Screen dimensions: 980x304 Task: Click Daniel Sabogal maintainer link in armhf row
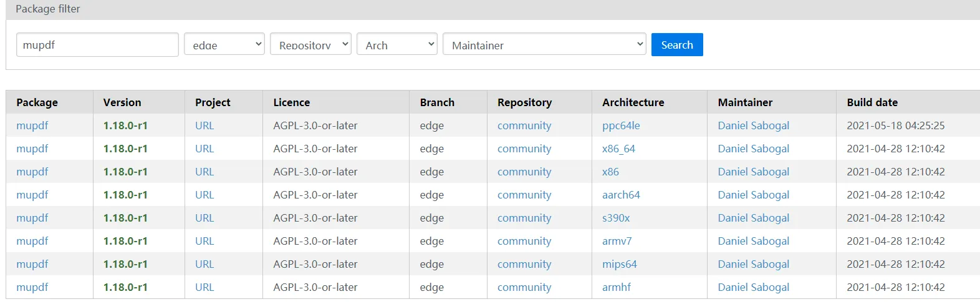click(x=753, y=287)
